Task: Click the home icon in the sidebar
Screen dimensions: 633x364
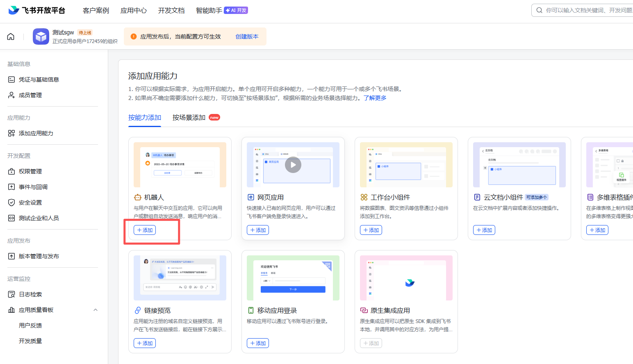Action: pos(10,36)
